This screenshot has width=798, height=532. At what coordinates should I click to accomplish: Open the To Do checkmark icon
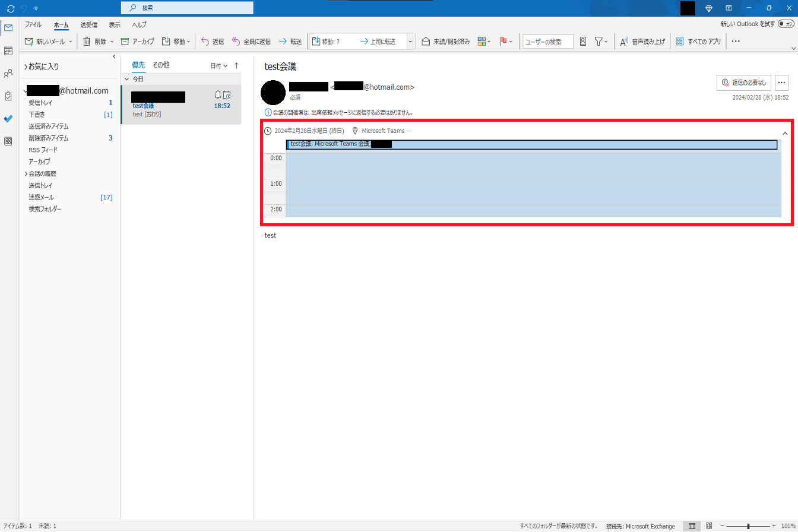point(8,119)
